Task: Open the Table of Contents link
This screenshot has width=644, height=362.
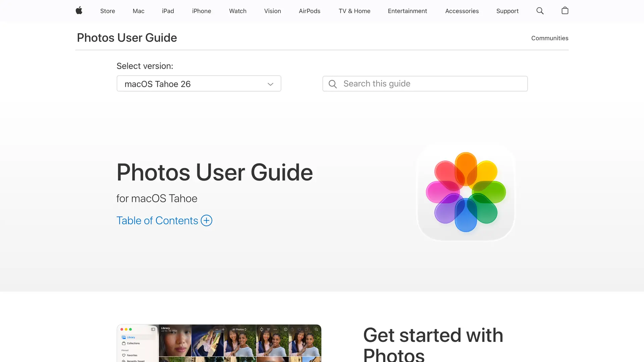Action: tap(157, 221)
